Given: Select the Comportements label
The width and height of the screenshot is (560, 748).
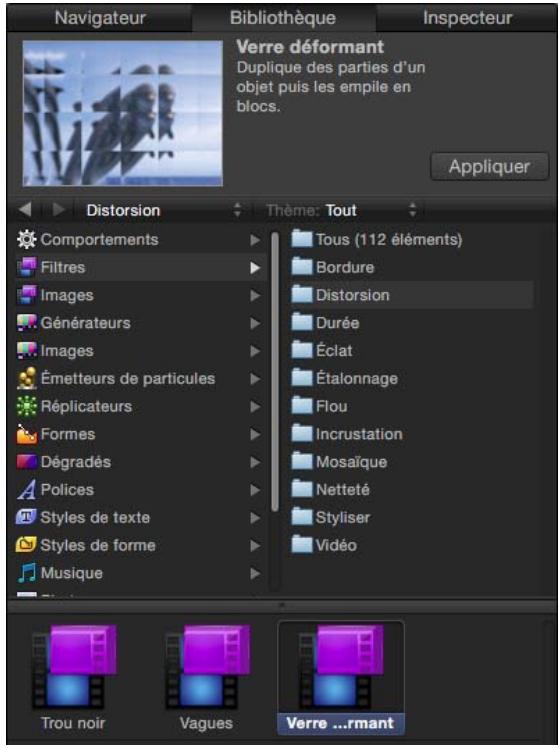Looking at the screenshot, I should (x=99, y=239).
